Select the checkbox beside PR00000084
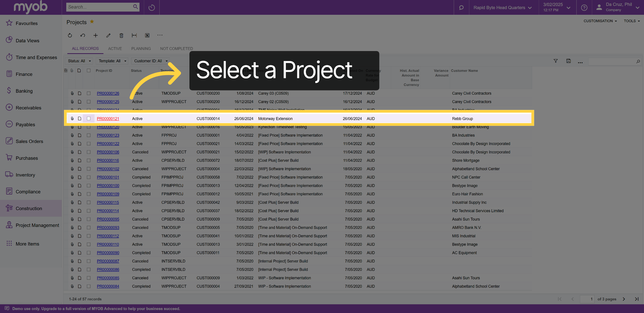644x313 pixels. [89, 286]
